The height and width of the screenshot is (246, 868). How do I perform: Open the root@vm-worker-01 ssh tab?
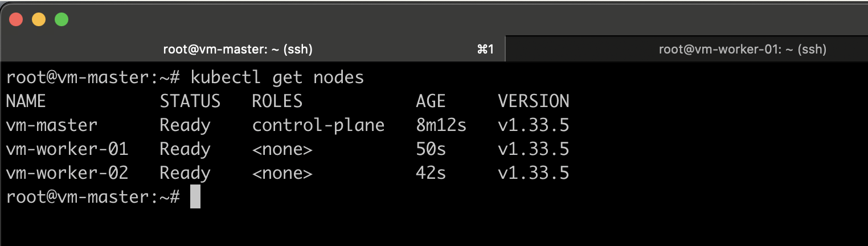742,50
